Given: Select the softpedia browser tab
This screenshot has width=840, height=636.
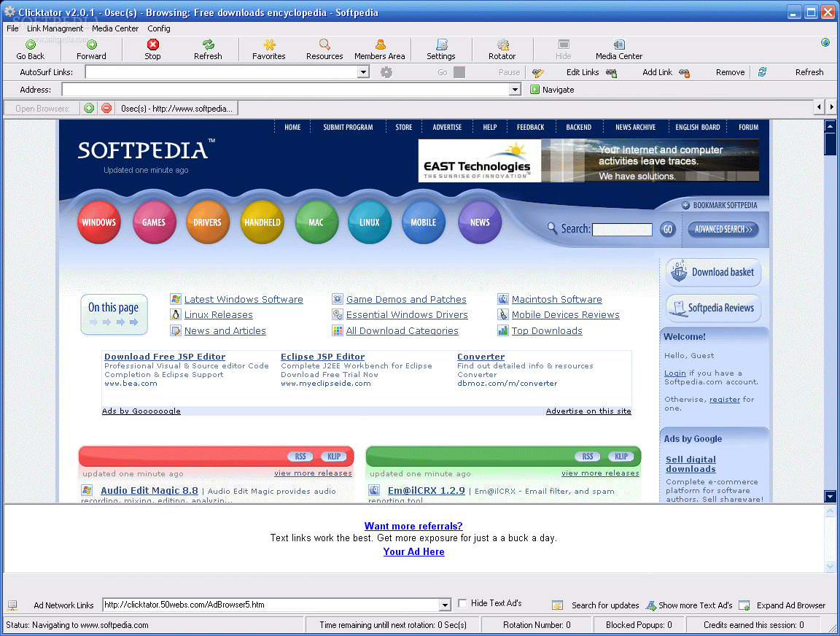Looking at the screenshot, I should 176,108.
